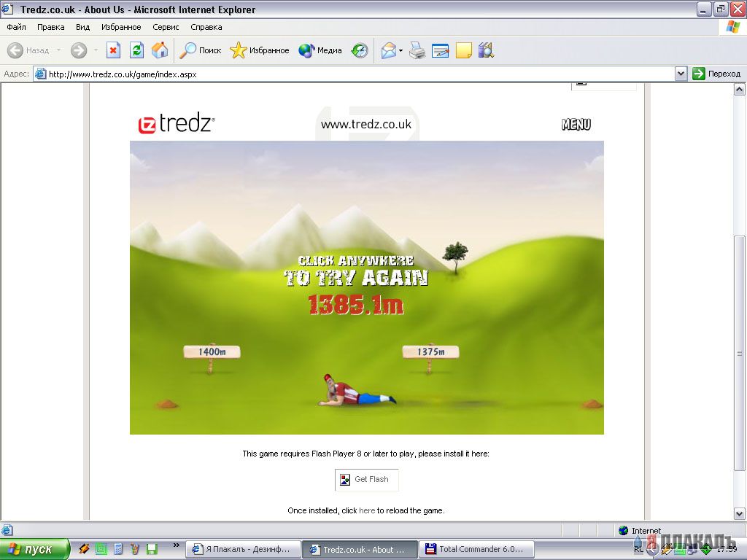The width and height of the screenshot is (747, 560).
Task: Click the calculator quick launch icon
Action: pos(118,549)
